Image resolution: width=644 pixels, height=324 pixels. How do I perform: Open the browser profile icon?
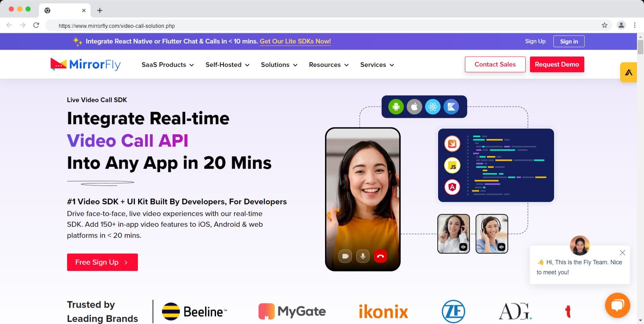pos(621,25)
